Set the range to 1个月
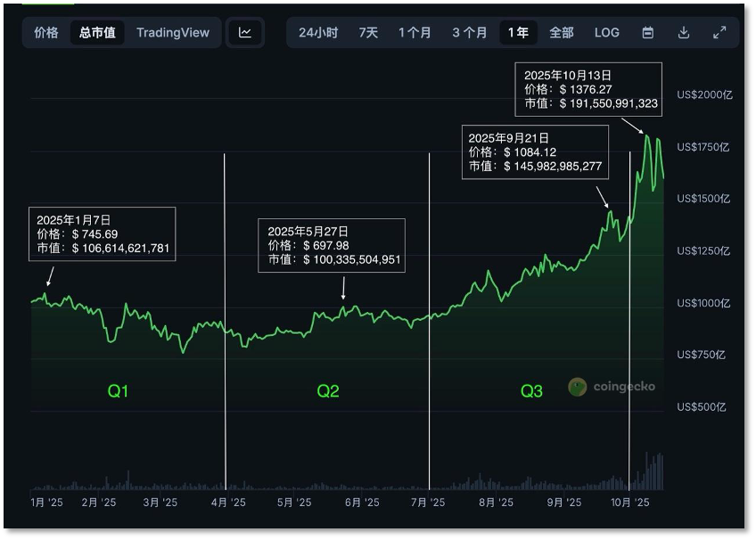 [415, 33]
